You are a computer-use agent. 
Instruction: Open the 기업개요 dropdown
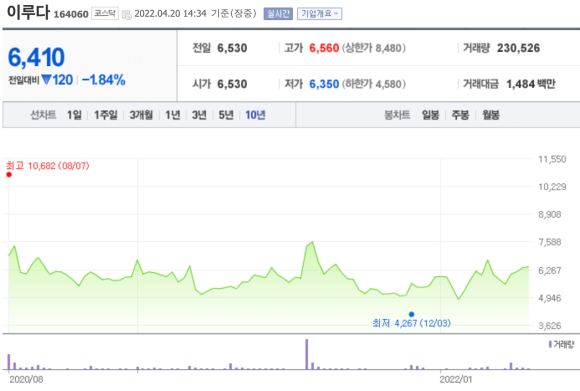pyautogui.click(x=320, y=14)
